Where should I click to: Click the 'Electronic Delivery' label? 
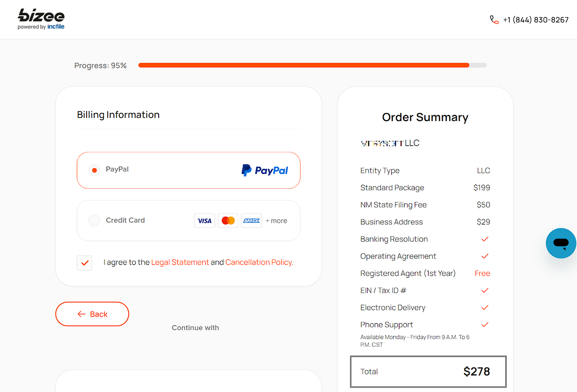[393, 307]
